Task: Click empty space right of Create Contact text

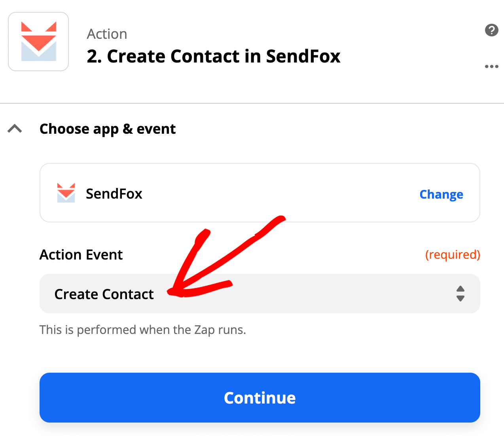Action: (x=336, y=294)
